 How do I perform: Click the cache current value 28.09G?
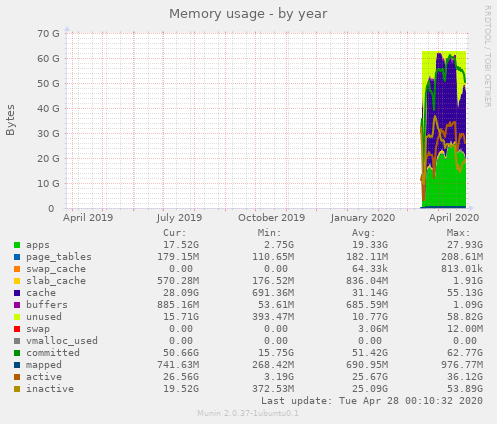(x=181, y=293)
